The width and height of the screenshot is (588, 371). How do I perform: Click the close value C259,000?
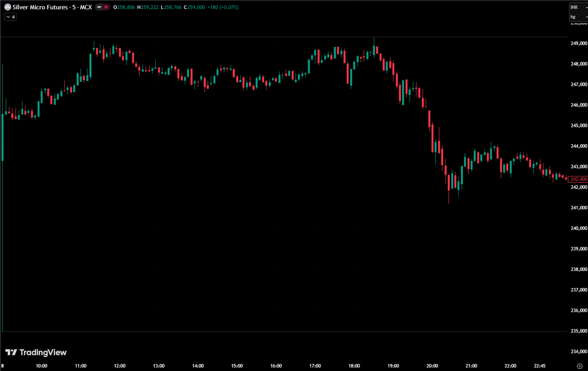click(196, 7)
